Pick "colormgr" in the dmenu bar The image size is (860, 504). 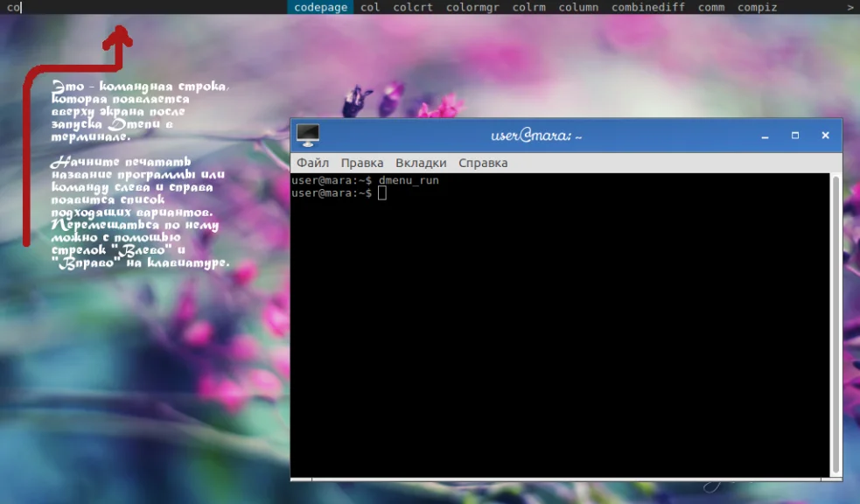point(472,7)
